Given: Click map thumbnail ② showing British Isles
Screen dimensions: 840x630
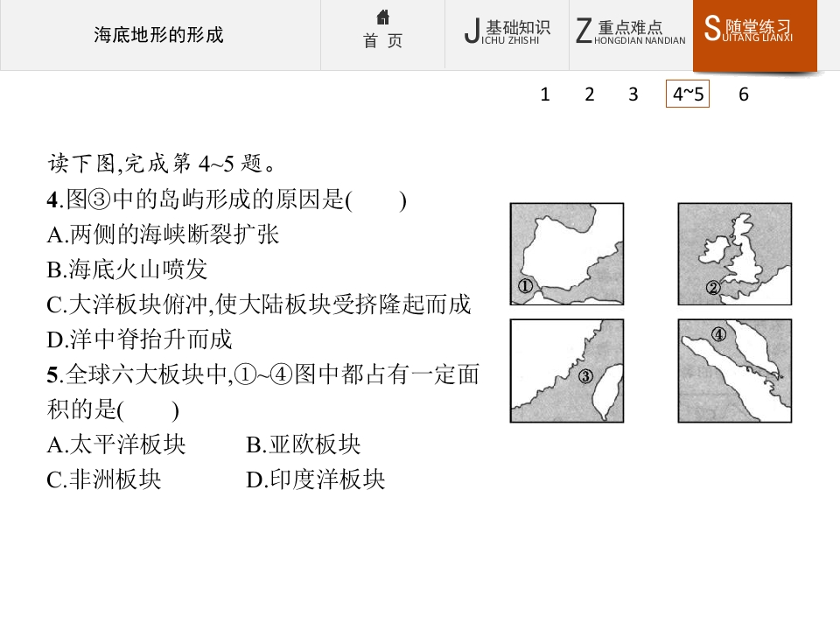Looking at the screenshot, I should click(x=734, y=254).
